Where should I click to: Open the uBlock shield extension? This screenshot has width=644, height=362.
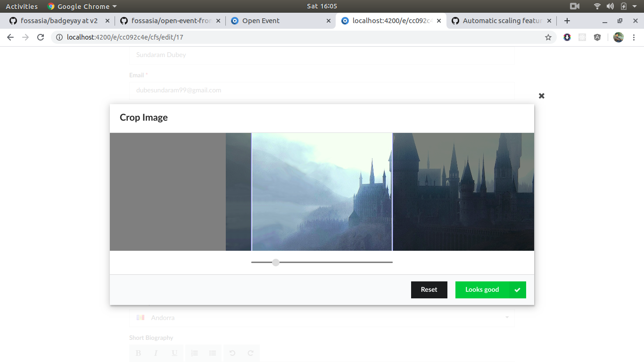tap(567, 37)
